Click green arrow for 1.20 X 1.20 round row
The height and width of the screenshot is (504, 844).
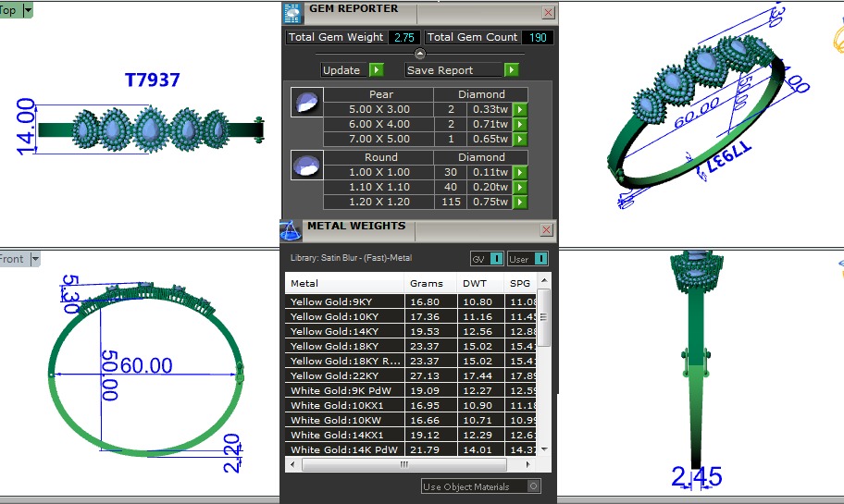tap(520, 202)
